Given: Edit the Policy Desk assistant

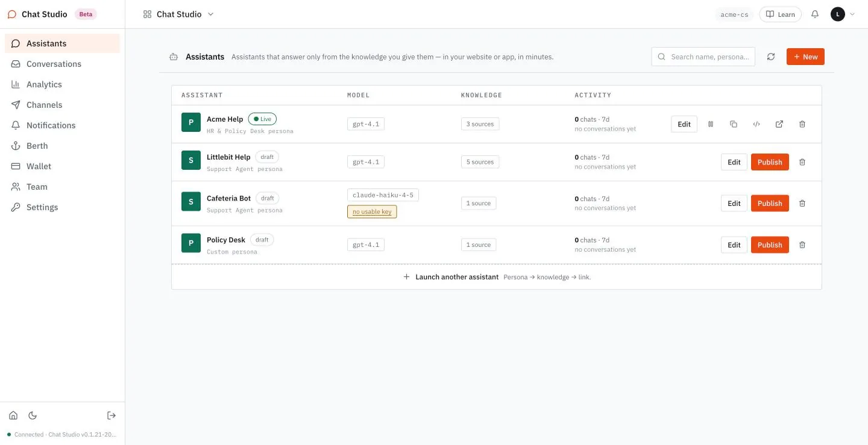Looking at the screenshot, I should coord(734,245).
